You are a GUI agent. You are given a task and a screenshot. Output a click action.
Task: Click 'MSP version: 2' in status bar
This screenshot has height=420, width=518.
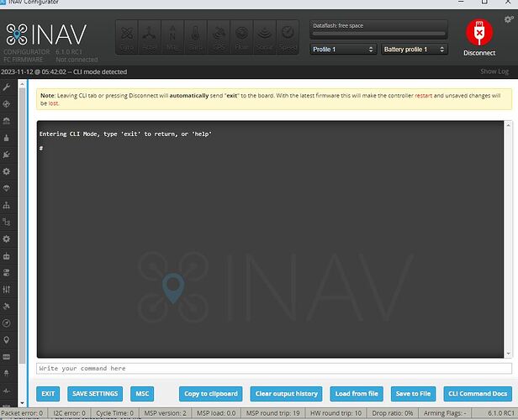click(x=165, y=412)
